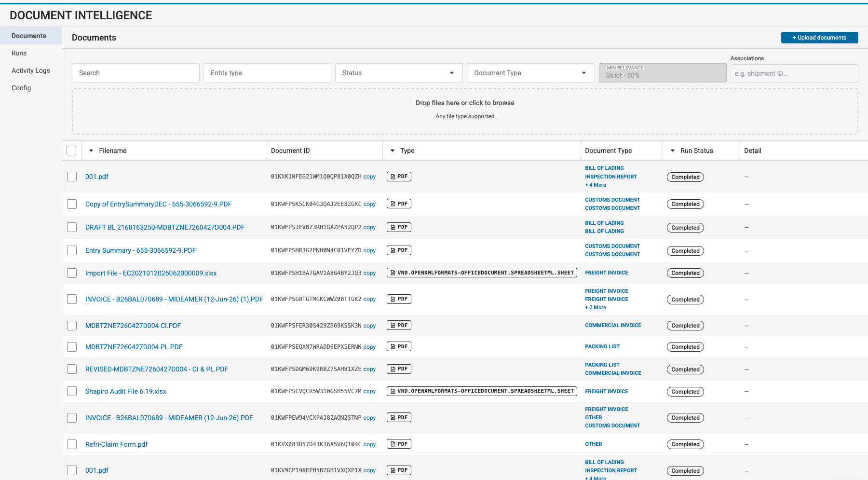Click OTHER tag for Refri-Claim Form.pdf
Screen dimensions: 868x480
[x=594, y=444]
